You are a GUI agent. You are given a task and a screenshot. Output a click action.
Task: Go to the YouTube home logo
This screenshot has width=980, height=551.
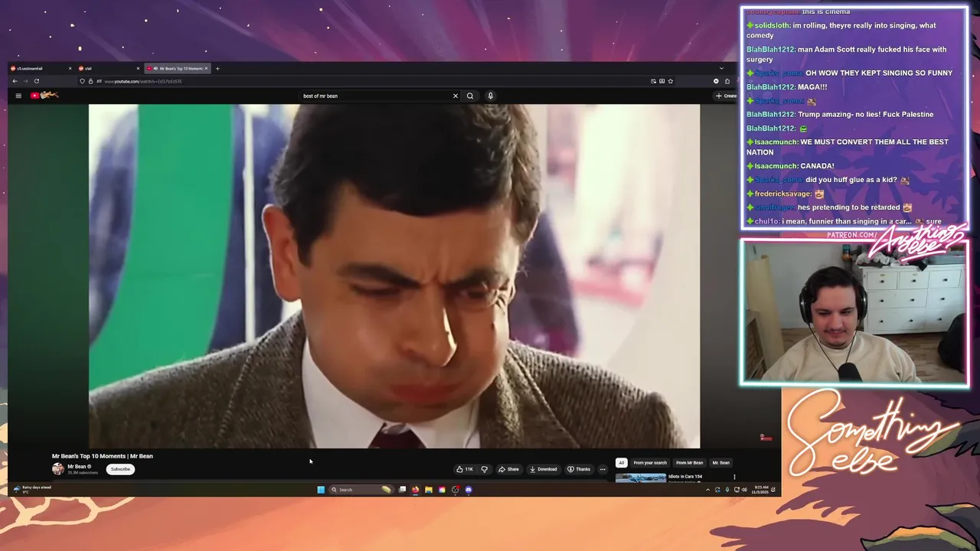(44, 95)
